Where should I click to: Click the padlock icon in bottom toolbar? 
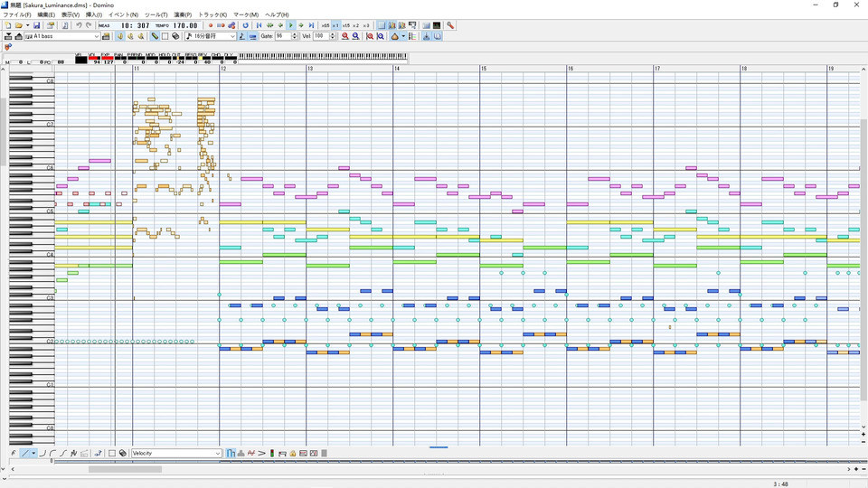coord(293,453)
